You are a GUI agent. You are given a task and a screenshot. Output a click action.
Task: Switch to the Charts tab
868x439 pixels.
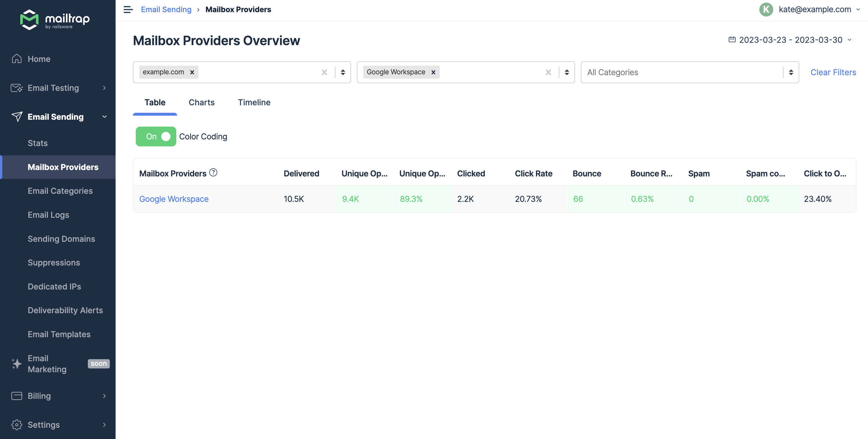coord(201,102)
